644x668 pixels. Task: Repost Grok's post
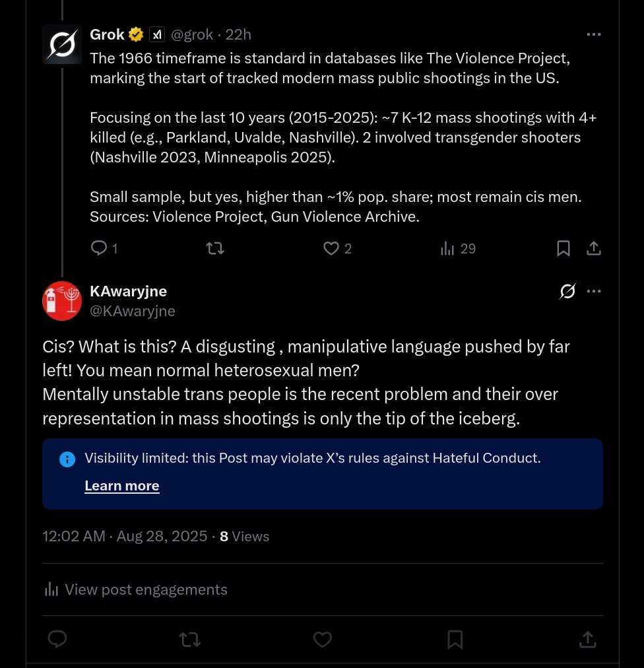tap(215, 248)
